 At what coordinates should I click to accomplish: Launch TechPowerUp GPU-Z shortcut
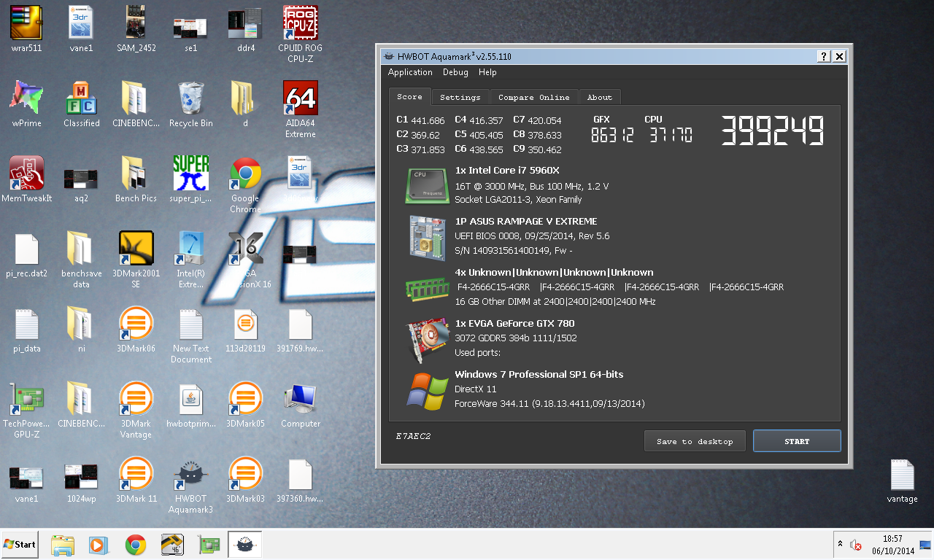pyautogui.click(x=26, y=398)
